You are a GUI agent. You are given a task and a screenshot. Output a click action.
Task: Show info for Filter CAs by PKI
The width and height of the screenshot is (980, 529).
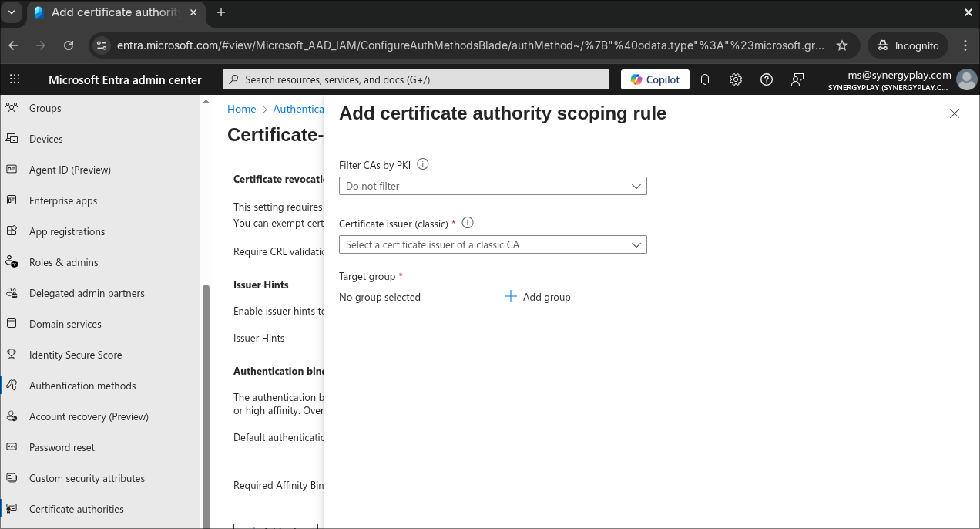click(x=422, y=164)
